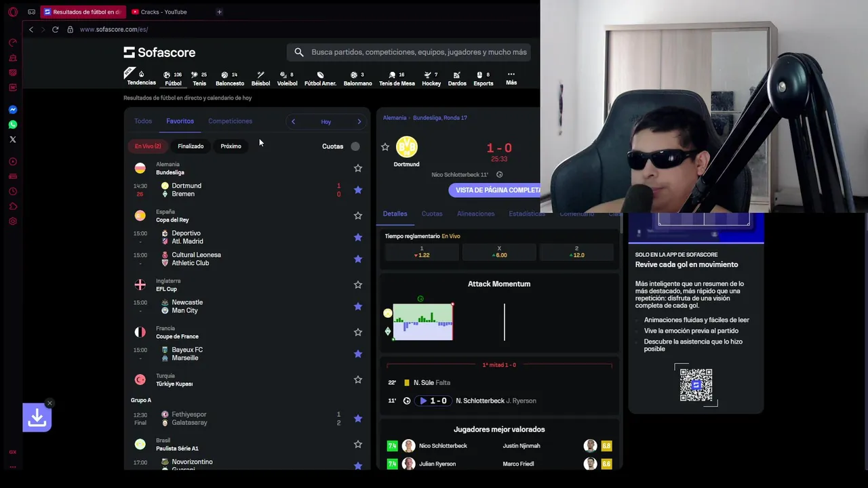868x488 pixels.
Task: Open the GX Cleaner icon in sidebar
Action: coord(12,58)
